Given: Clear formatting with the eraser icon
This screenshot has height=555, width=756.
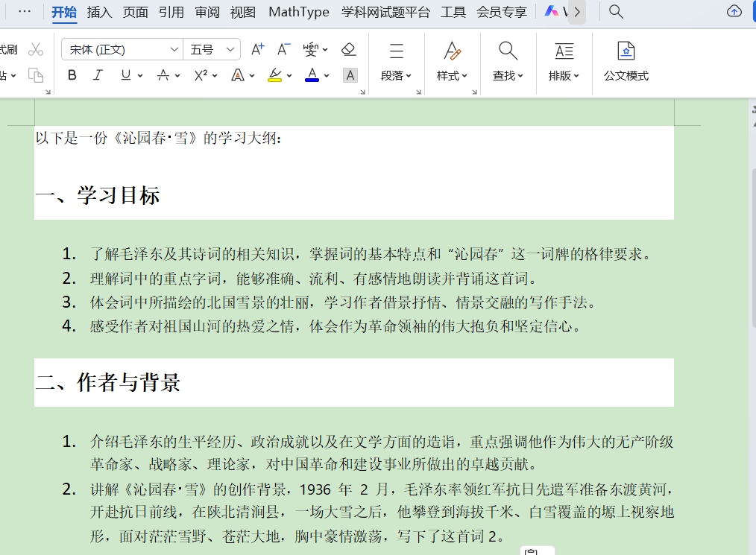Looking at the screenshot, I should [x=348, y=48].
